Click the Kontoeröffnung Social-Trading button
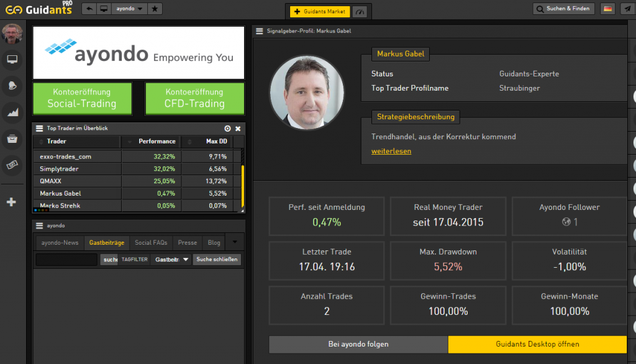This screenshot has height=364, width=636. click(82, 98)
